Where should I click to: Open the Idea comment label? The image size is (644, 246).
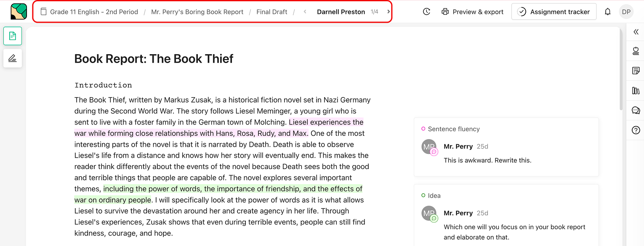click(x=434, y=196)
